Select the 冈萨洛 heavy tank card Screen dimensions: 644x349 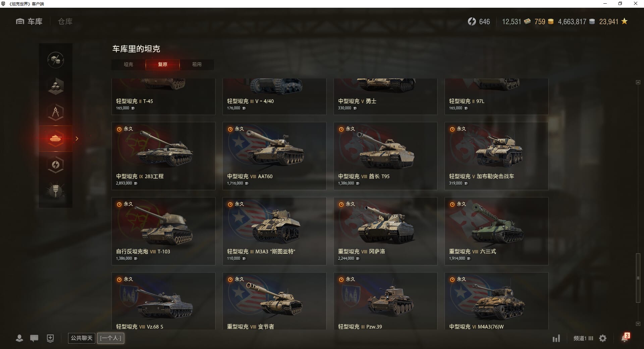385,231
